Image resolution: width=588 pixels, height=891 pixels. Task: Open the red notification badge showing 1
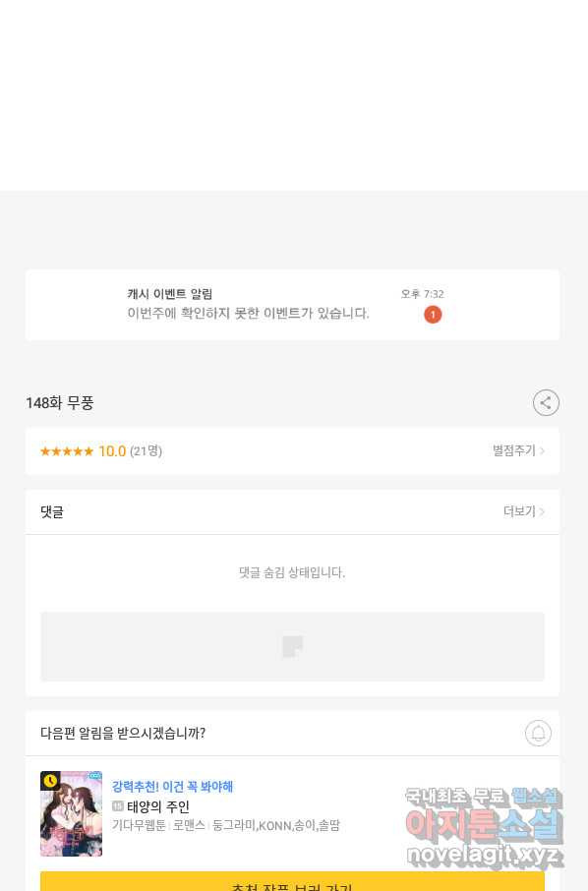tap(433, 315)
